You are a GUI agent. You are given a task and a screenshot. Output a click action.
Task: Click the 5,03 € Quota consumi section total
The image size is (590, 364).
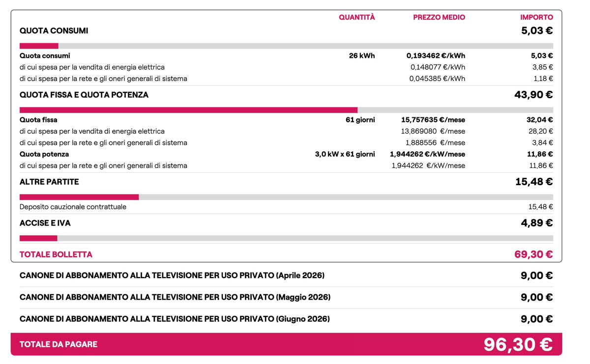point(537,30)
